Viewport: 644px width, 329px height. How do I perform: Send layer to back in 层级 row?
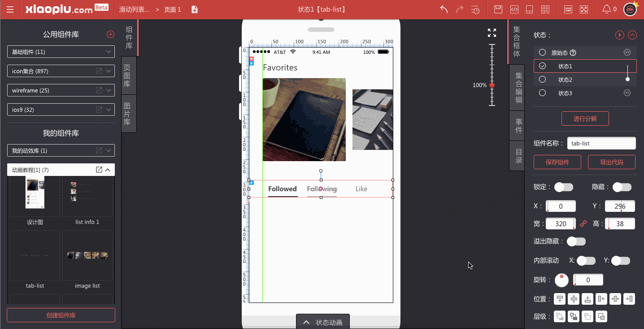[x=574, y=316]
